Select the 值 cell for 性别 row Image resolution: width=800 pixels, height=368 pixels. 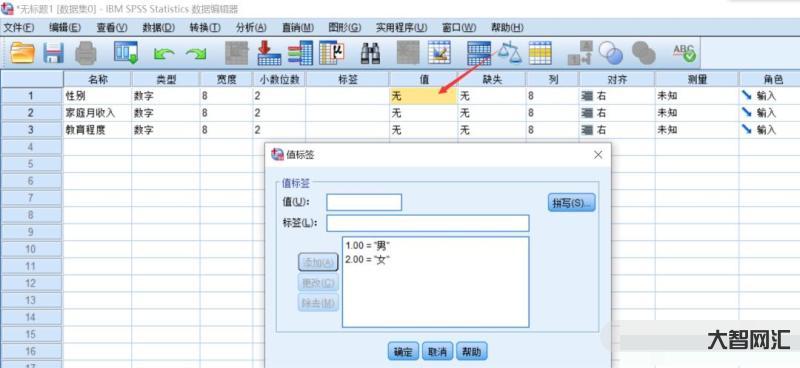[423, 95]
